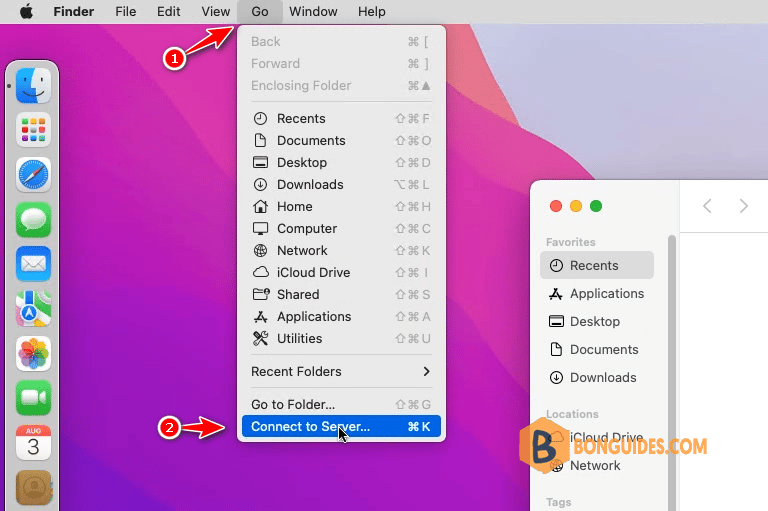This screenshot has width=768, height=511.
Task: Open Calendar icon showing Aug 3
Action: [33, 442]
